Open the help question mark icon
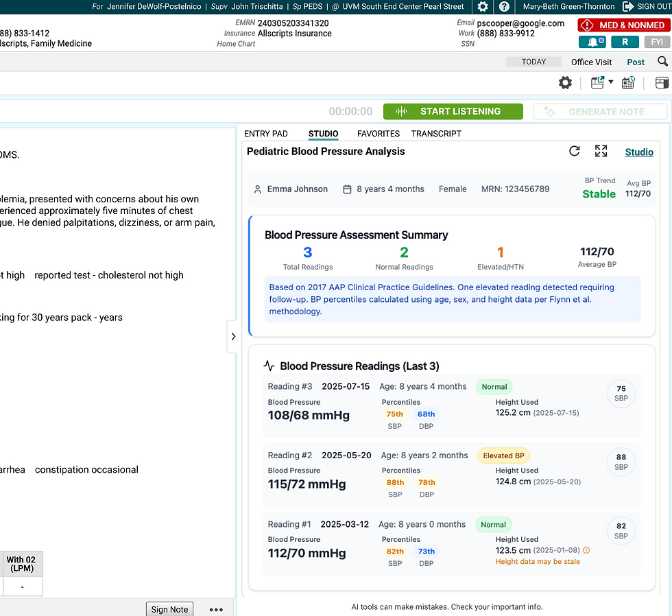 click(505, 6)
